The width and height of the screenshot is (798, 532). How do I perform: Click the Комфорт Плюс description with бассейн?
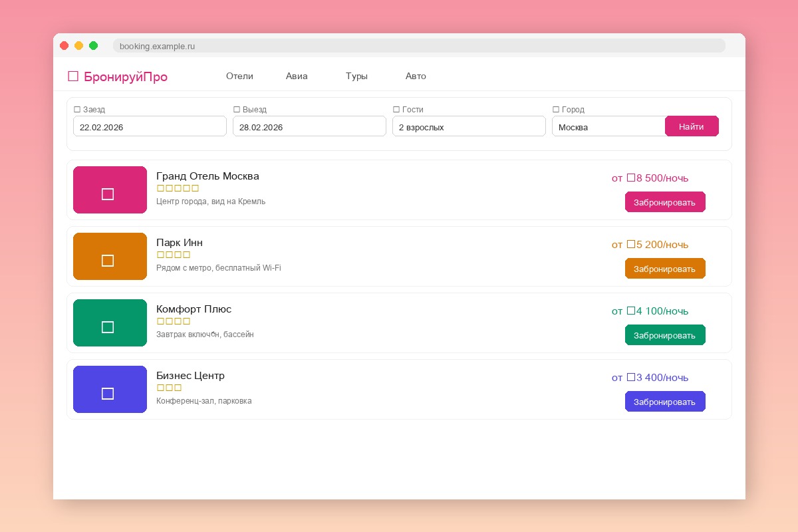pos(205,334)
